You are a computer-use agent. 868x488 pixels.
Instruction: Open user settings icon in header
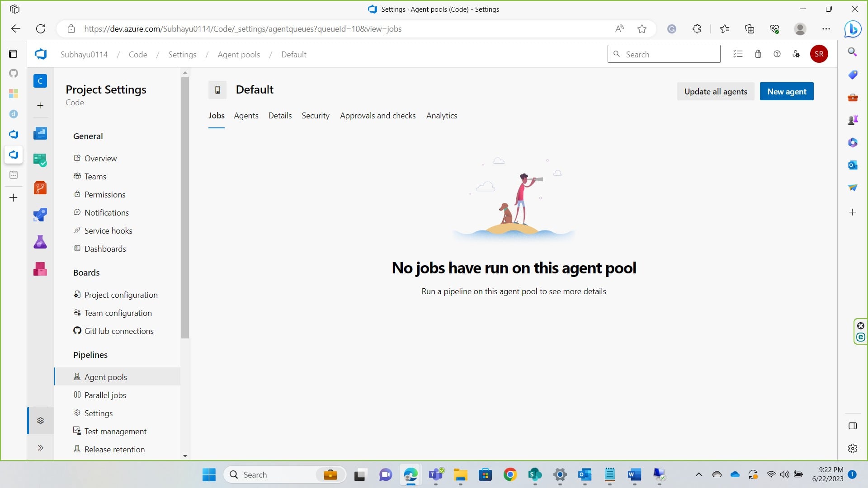(796, 54)
